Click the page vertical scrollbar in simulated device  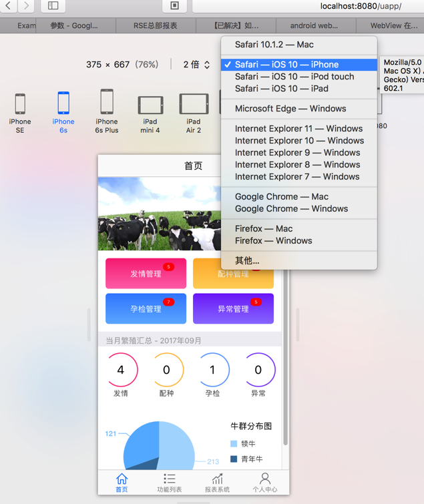coord(285,356)
